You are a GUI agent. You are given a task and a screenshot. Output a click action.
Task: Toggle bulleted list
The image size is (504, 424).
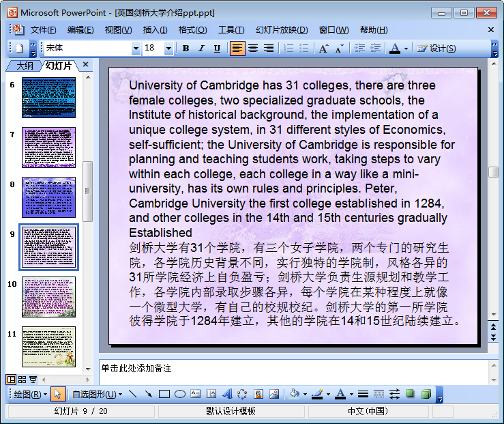[x=303, y=48]
